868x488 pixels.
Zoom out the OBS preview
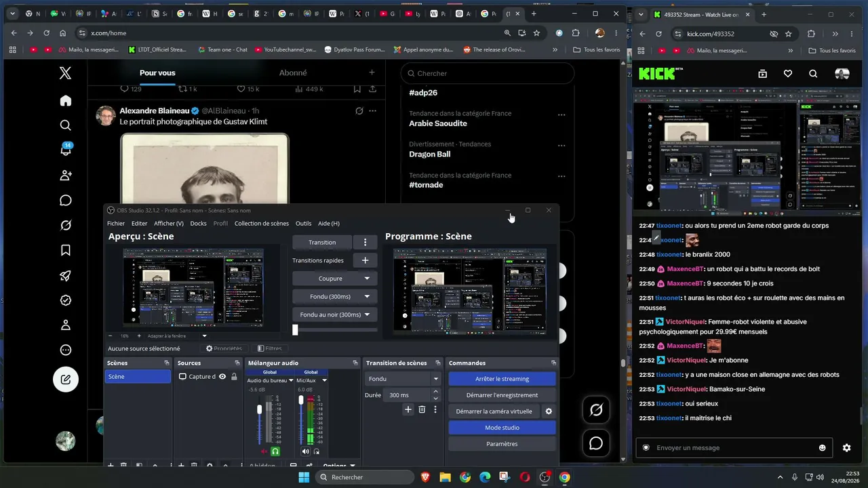coord(111,335)
